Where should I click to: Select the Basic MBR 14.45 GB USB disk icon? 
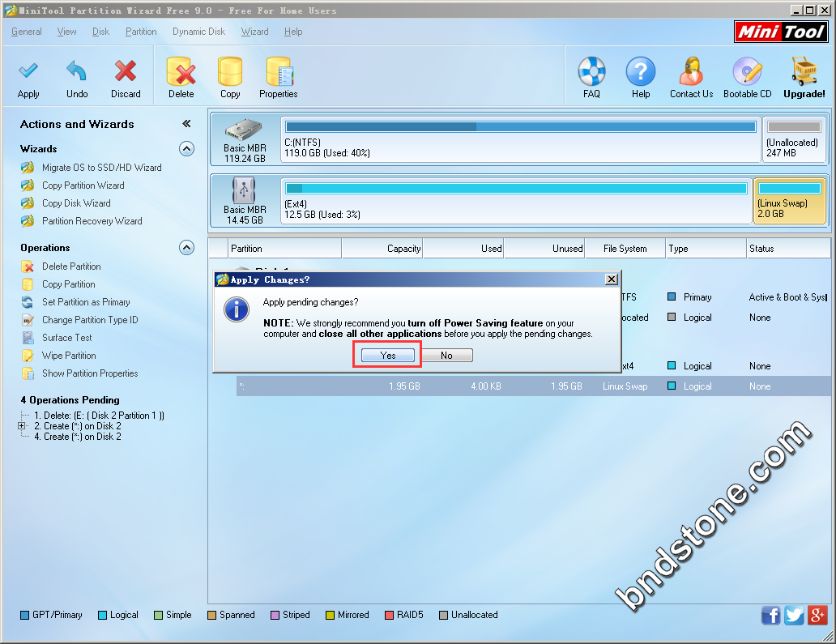[x=244, y=190]
